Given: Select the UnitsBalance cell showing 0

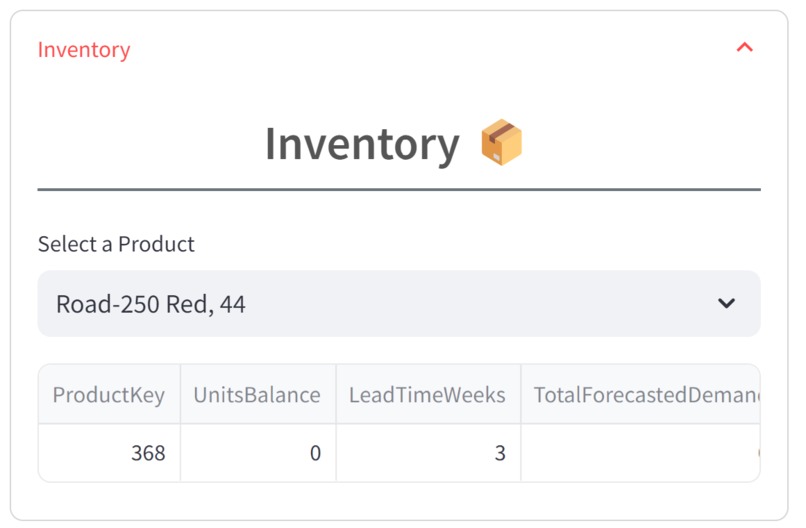Looking at the screenshot, I should coord(258,453).
